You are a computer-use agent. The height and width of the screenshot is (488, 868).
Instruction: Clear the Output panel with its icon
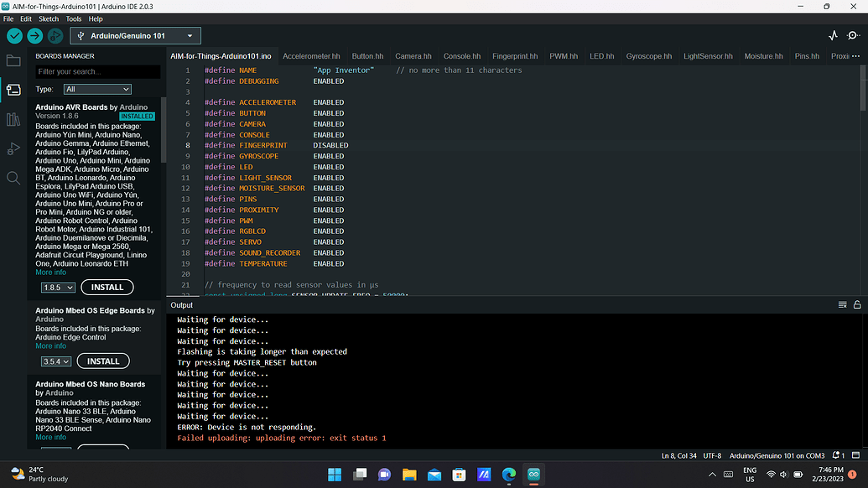[842, 304]
